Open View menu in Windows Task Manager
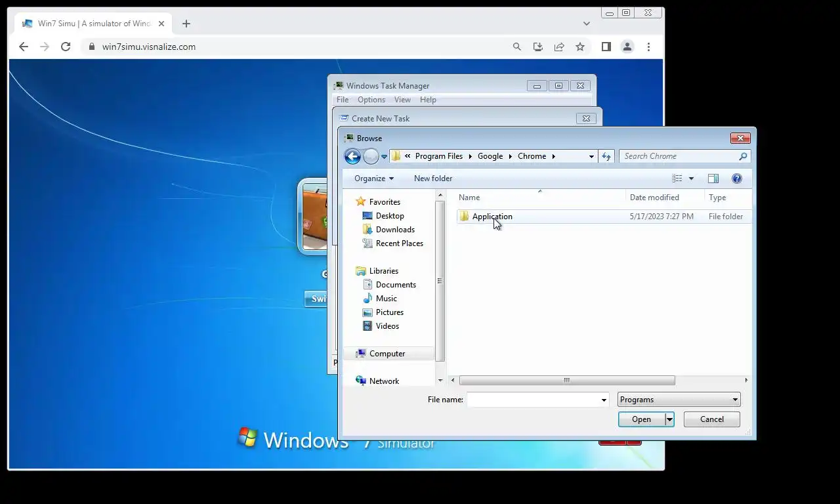This screenshot has width=840, height=504. click(x=402, y=100)
